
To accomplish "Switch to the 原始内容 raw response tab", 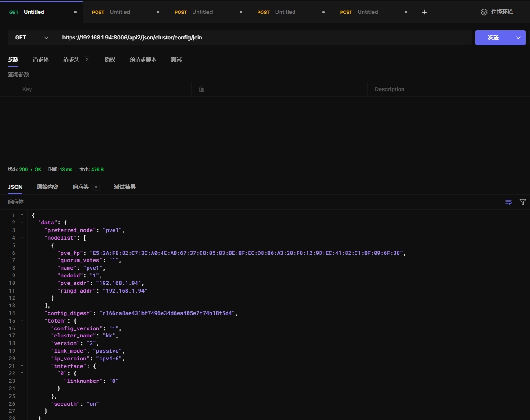I will (48, 187).
